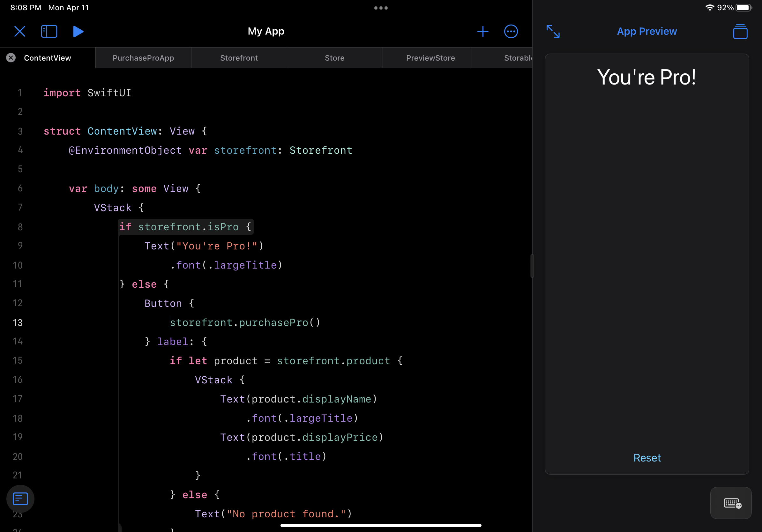Expand the App Preview to full screen

pyautogui.click(x=553, y=32)
